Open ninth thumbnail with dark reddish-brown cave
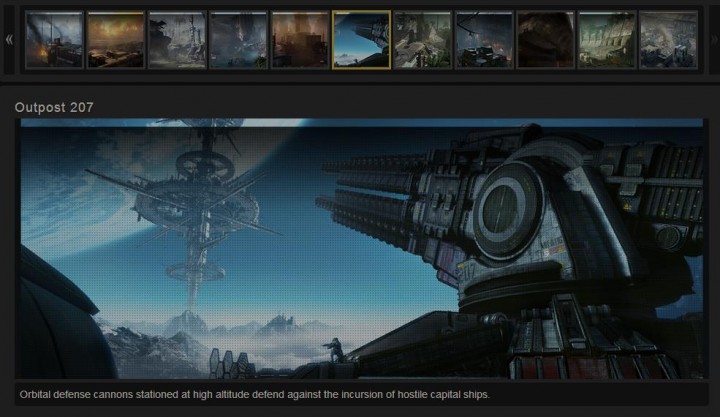Viewport: 720px width, 417px height. (545, 40)
